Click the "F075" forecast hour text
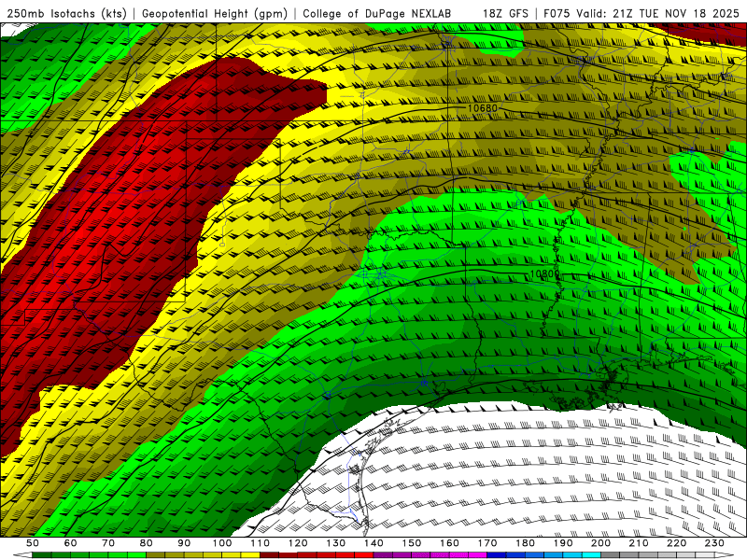 [x=557, y=14]
